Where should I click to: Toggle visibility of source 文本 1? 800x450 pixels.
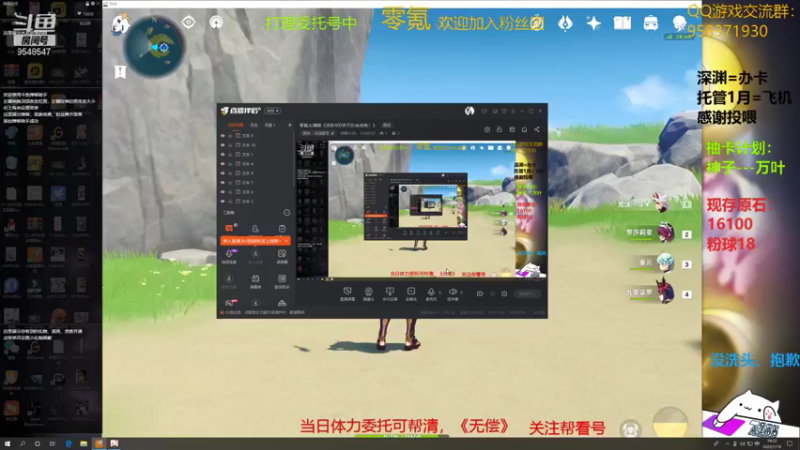pyautogui.click(x=222, y=154)
